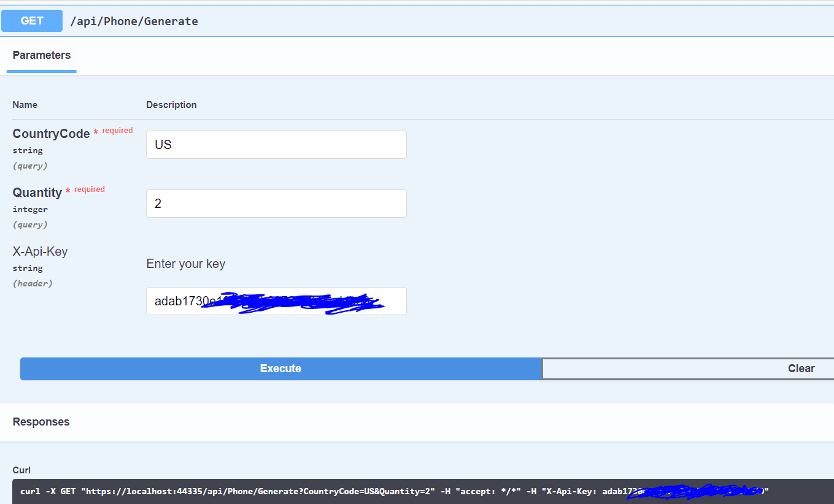Click inside the CountryCode input field

[x=276, y=144]
